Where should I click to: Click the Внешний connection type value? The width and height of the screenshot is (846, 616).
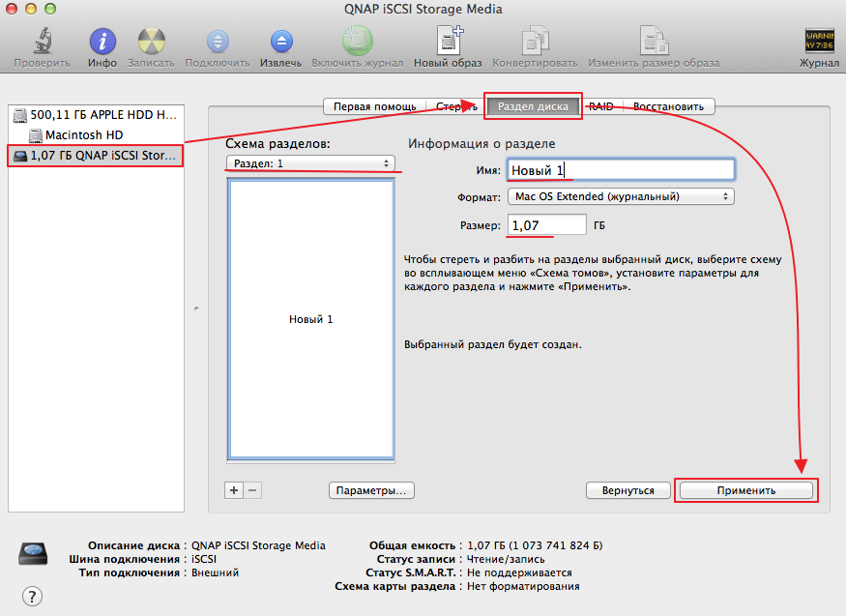tap(215, 572)
